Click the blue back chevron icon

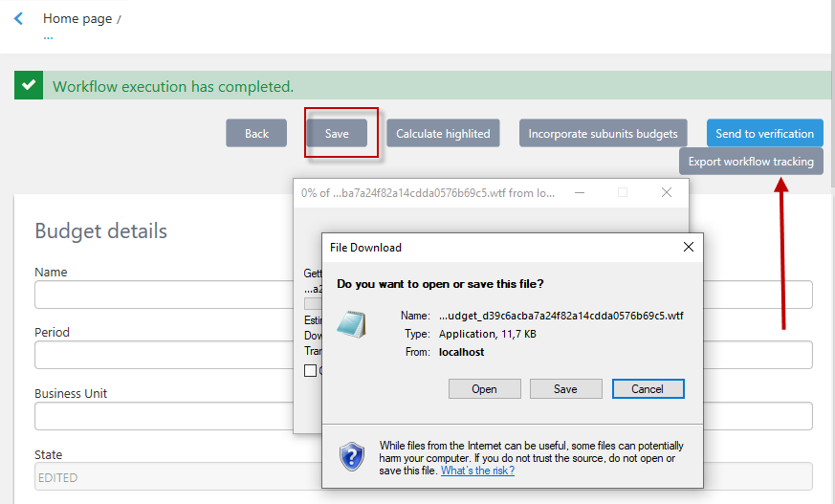(x=18, y=18)
